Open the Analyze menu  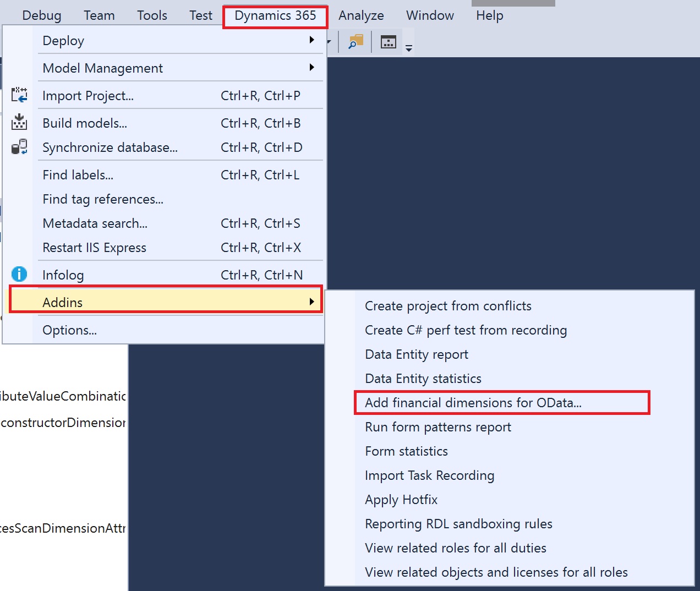pos(361,15)
